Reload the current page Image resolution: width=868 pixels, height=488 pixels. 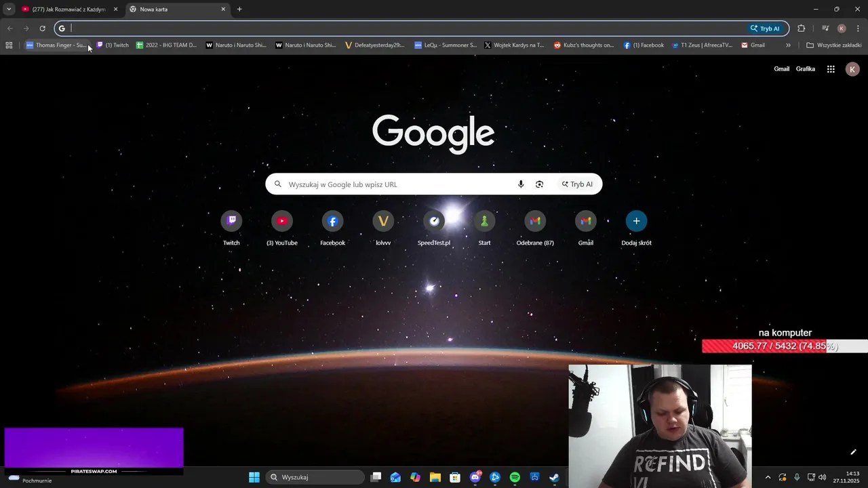pos(42,28)
